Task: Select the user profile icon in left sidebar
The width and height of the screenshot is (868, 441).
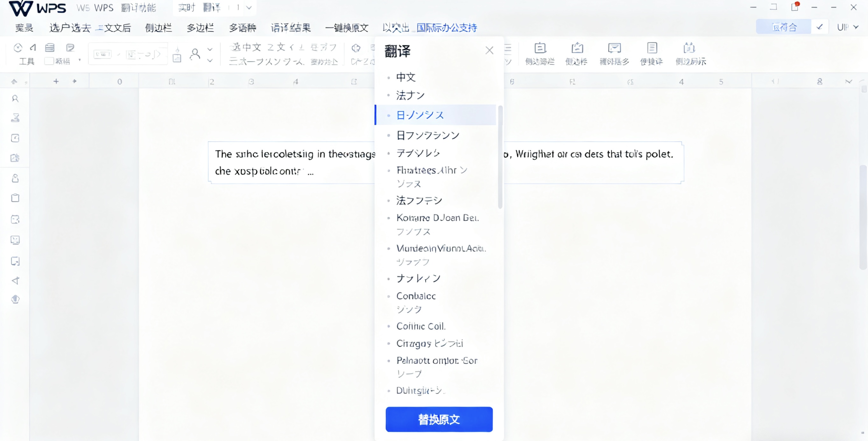Action: click(15, 99)
